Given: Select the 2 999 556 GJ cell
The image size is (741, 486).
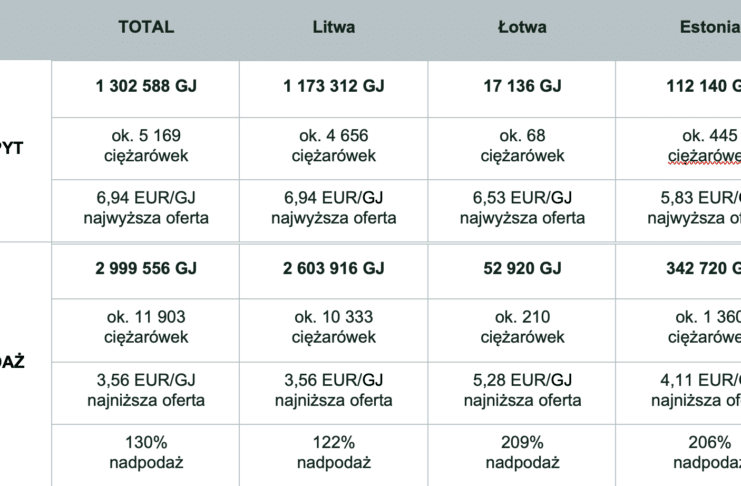Looking at the screenshot, I should [x=146, y=271].
